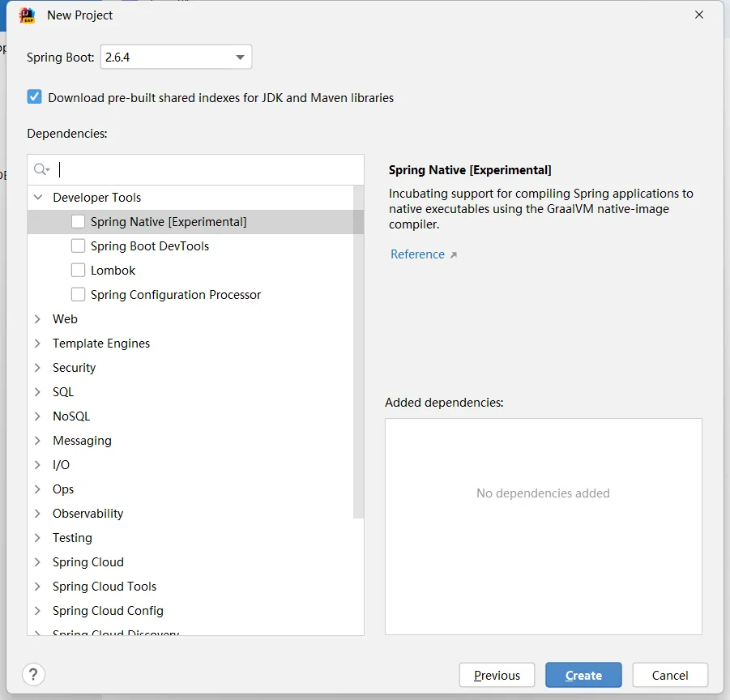This screenshot has width=730, height=700.
Task: Check the Spring Boot DevTools dependency
Action: coord(78,246)
